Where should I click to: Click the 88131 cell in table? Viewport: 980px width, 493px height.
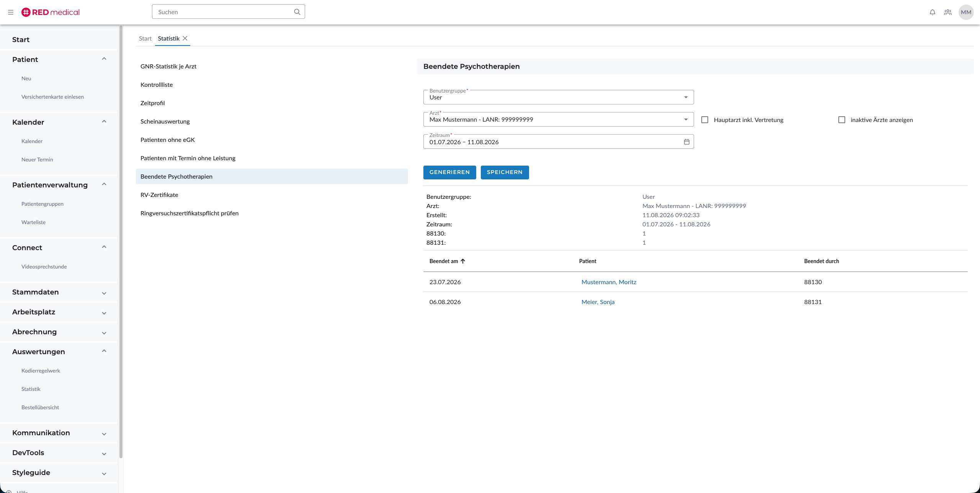[x=813, y=302]
